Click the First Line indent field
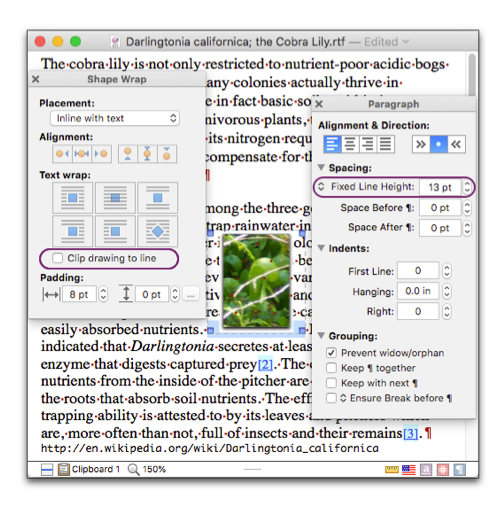The image size is (504, 506). coord(418,270)
